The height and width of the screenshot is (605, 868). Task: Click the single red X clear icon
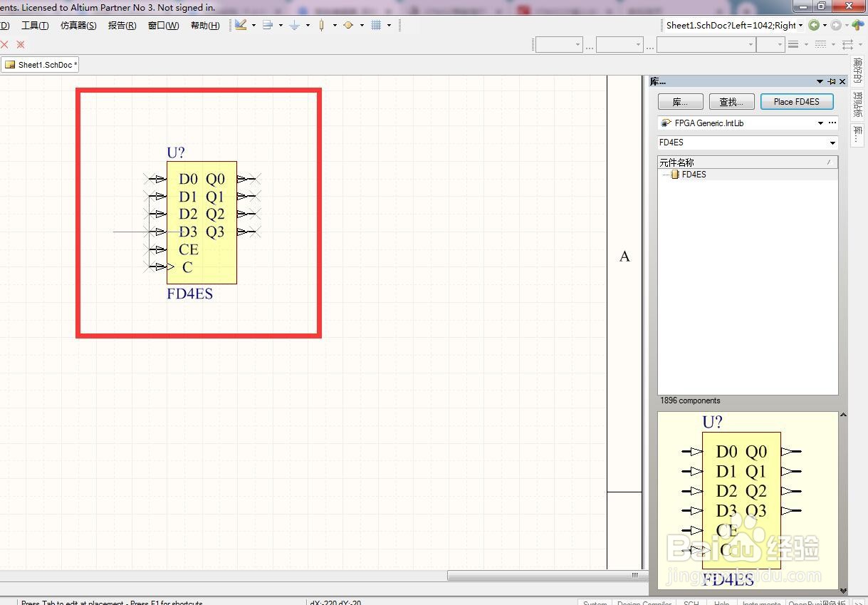coord(4,44)
